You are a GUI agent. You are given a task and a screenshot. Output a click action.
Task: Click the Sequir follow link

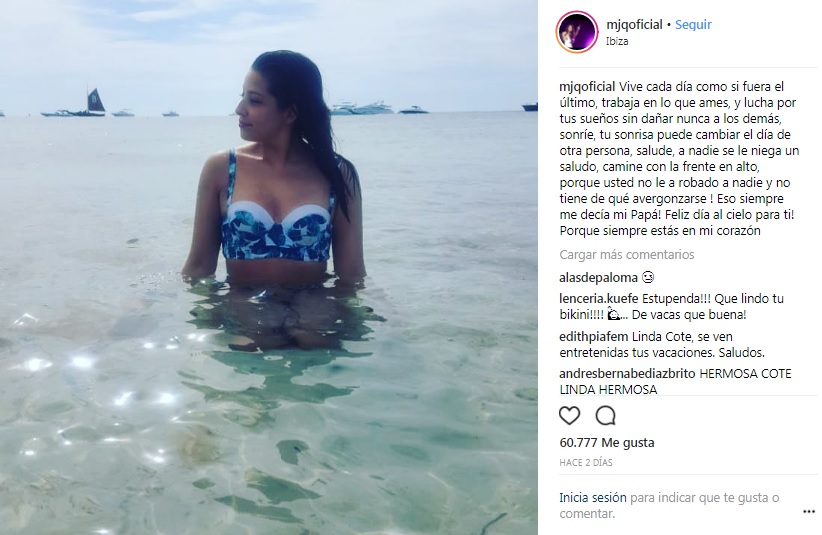click(x=693, y=25)
